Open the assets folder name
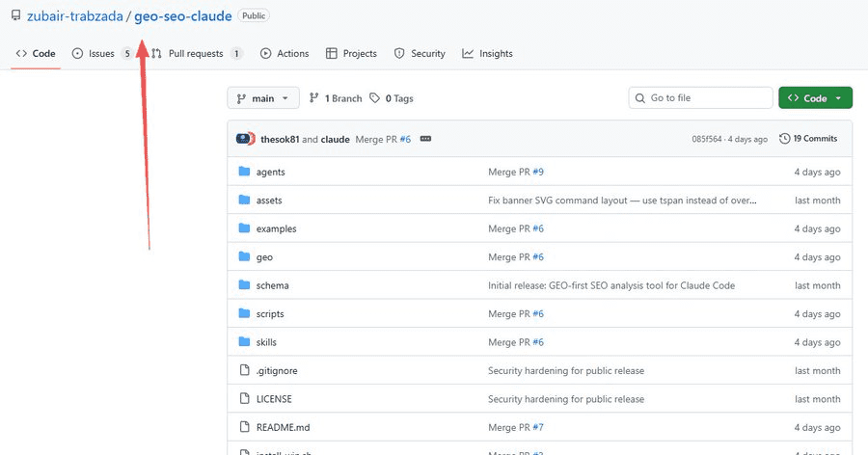The height and width of the screenshot is (455, 868). [269, 200]
